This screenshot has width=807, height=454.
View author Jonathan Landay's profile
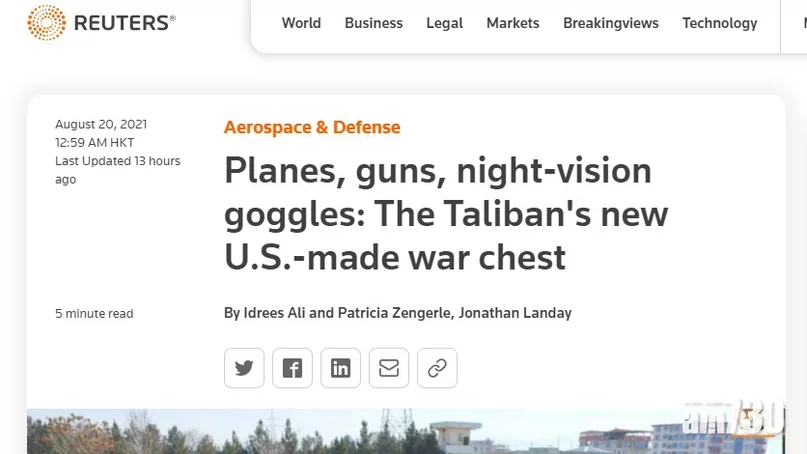515,313
